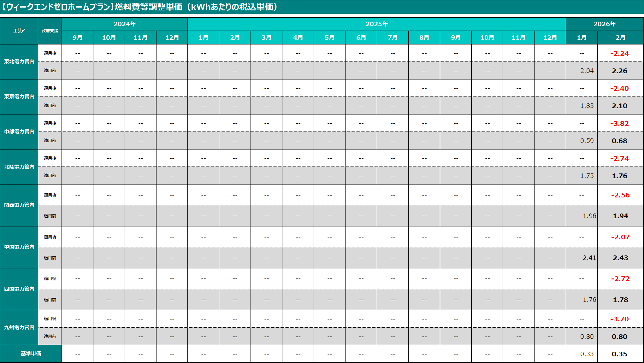Select the 2026年 2月 month header
The height and width of the screenshot is (363, 644).
pos(620,38)
